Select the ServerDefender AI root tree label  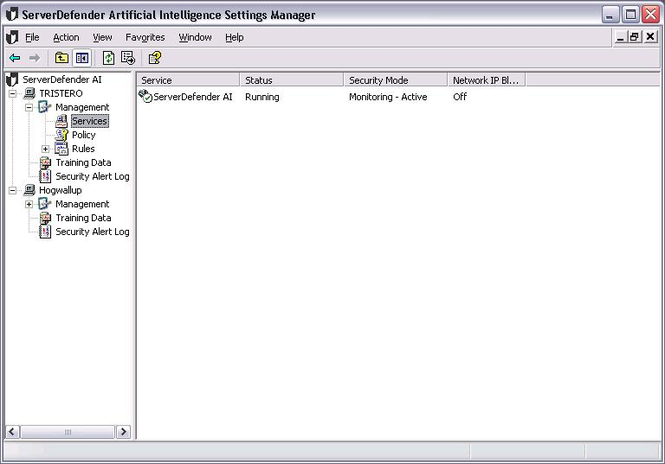[x=62, y=79]
